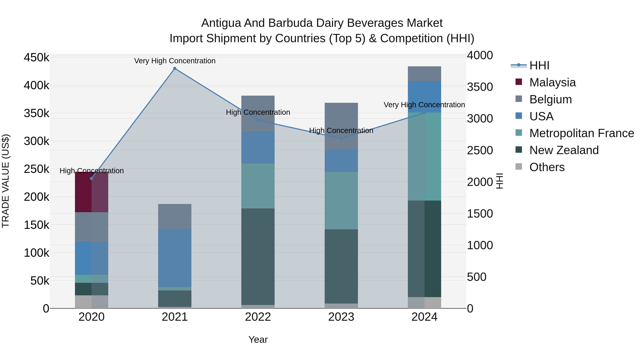Click the 2022 x-axis year label
The height and width of the screenshot is (362, 644).
pos(258,317)
